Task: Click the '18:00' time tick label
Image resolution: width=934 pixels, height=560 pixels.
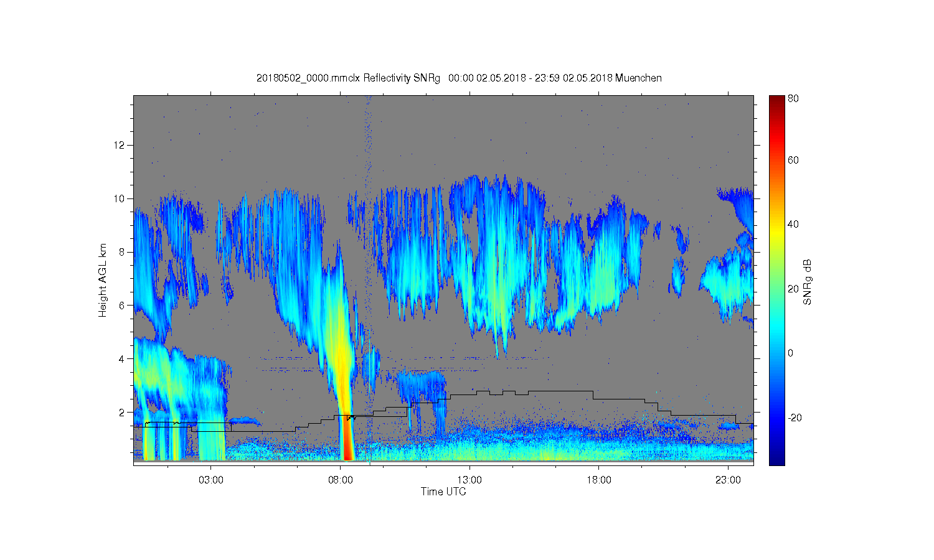Action: 598,480
